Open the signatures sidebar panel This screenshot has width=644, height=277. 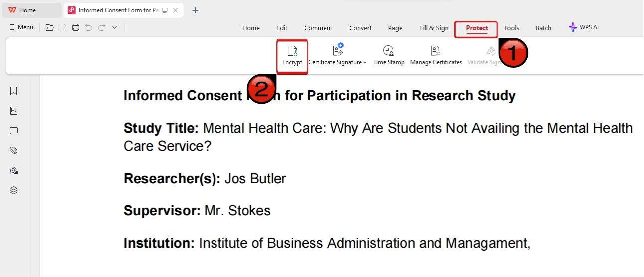14,170
